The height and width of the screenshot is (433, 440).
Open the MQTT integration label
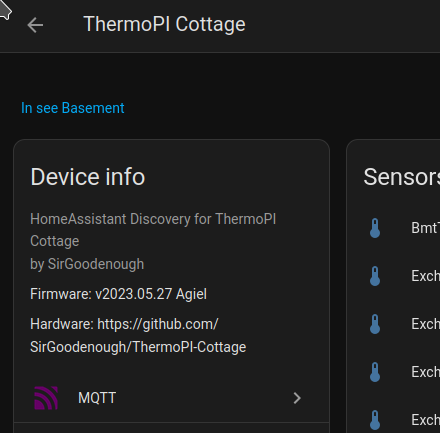[x=97, y=398]
